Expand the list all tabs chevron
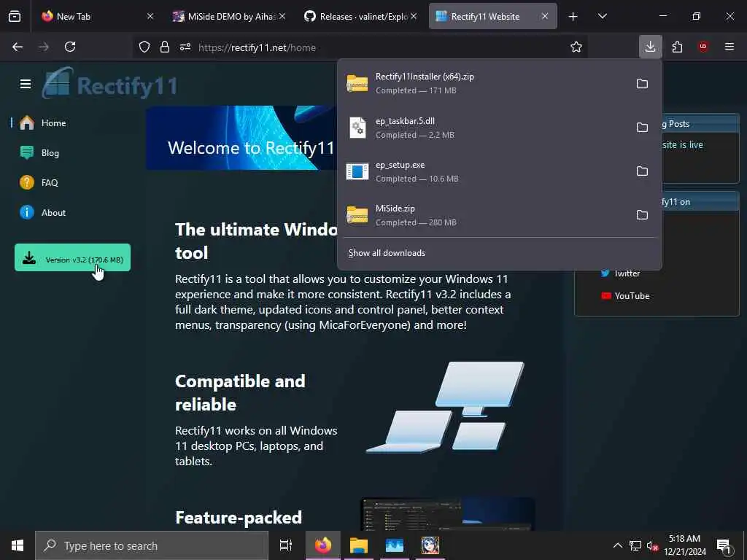Screen dimensions: 747x560 (602, 16)
